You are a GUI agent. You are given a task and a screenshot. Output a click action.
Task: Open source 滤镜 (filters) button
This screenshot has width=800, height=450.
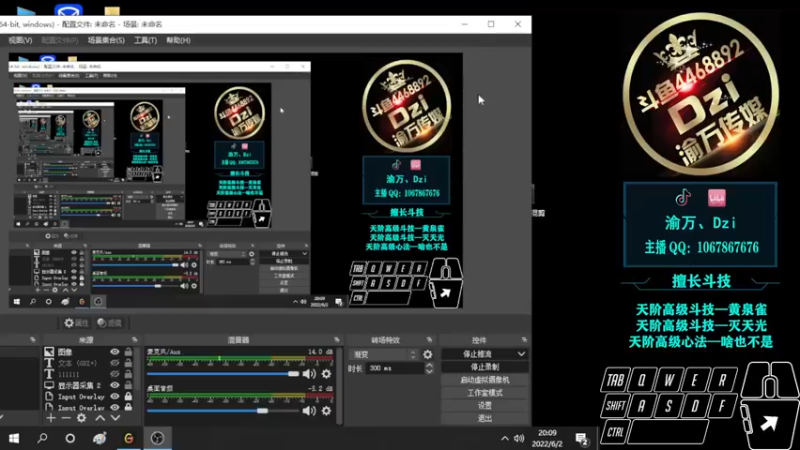pyautogui.click(x=110, y=323)
